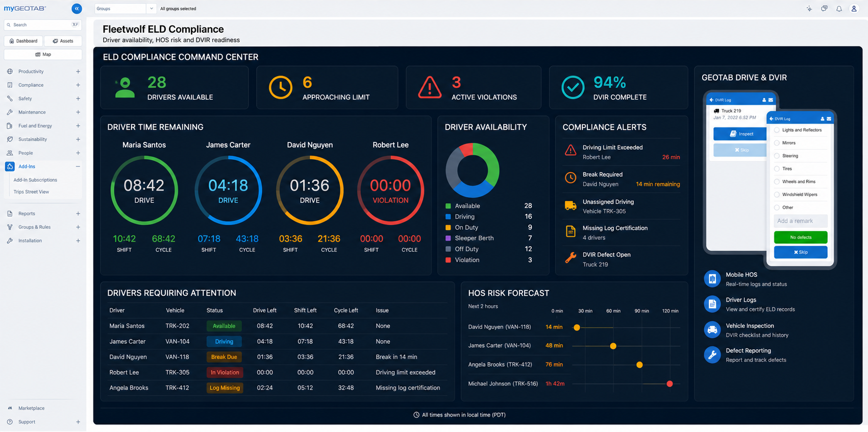Click the Driver Availability donut chart
Screen dimensions: 868x432
[473, 170]
